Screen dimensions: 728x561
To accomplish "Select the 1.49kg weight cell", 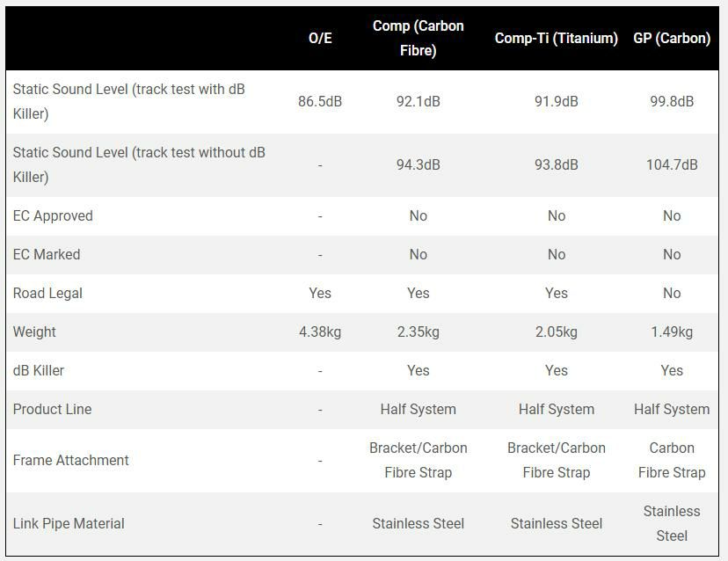I will pos(671,332).
